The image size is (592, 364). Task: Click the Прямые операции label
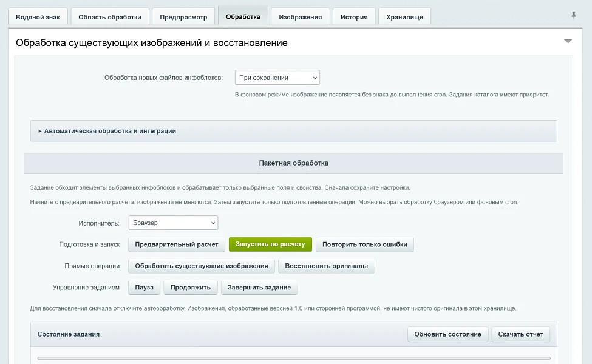tap(92, 266)
